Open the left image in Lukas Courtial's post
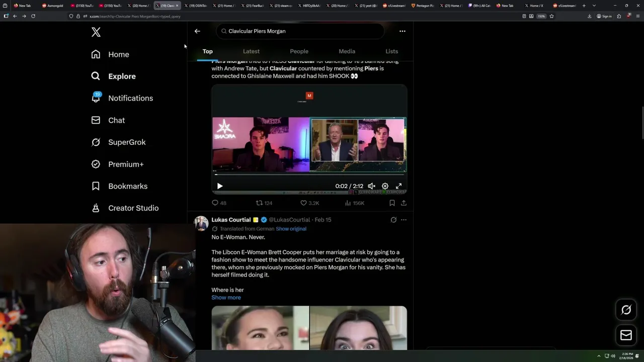The image size is (644, 362). [260, 328]
